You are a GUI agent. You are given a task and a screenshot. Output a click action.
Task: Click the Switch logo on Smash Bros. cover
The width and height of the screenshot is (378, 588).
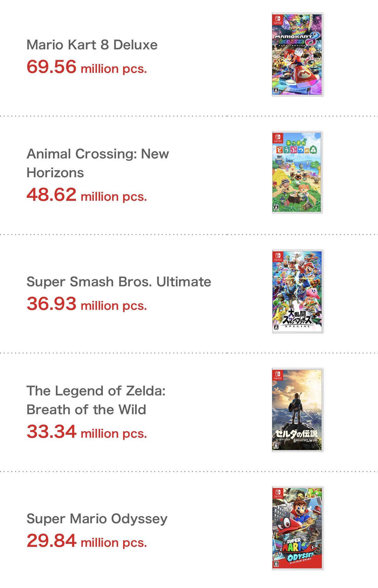tap(278, 256)
